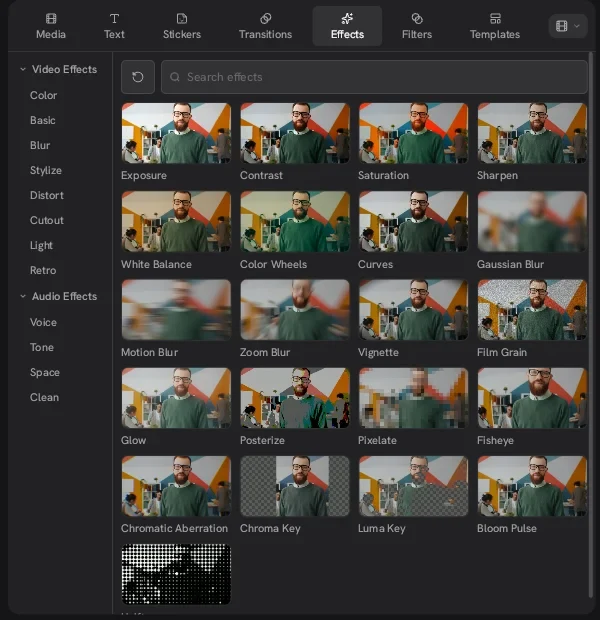Select the Retro category
Screen dimensions: 600x620
pyautogui.click(x=43, y=270)
